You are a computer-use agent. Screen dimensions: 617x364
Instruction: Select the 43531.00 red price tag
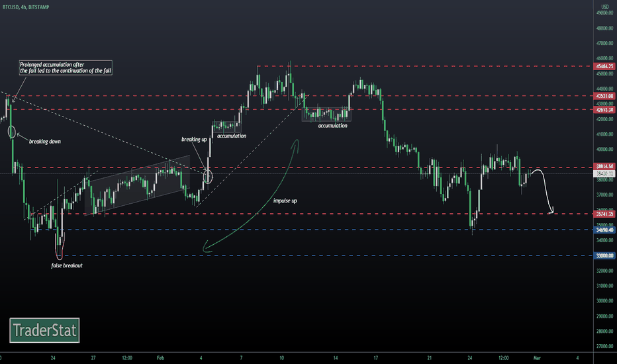pyautogui.click(x=604, y=96)
